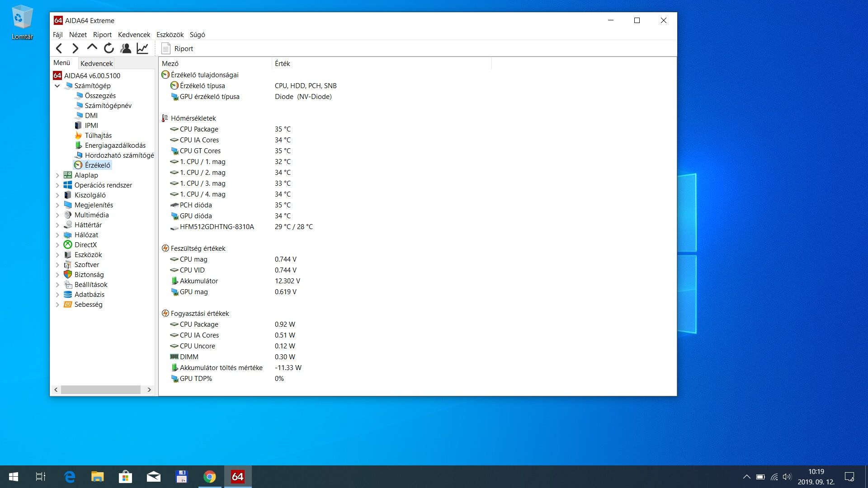Open Google Chrome from the taskbar
The image size is (868, 488).
point(209,477)
